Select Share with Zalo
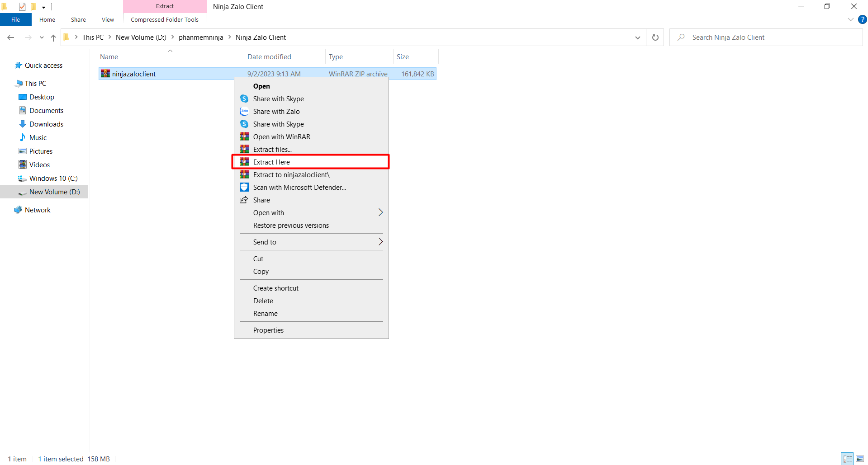The height and width of the screenshot is (465, 868). point(311,111)
